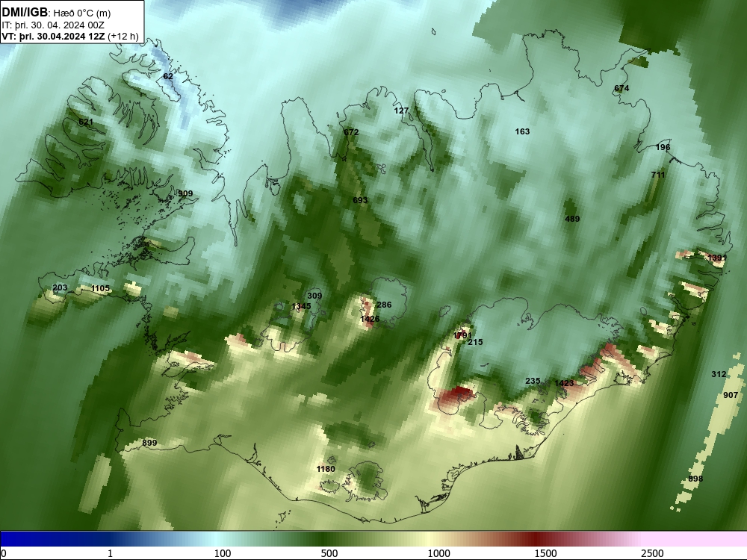This screenshot has height=560, width=747.
Task: Click the color scale label 2500
Action: tap(652, 553)
